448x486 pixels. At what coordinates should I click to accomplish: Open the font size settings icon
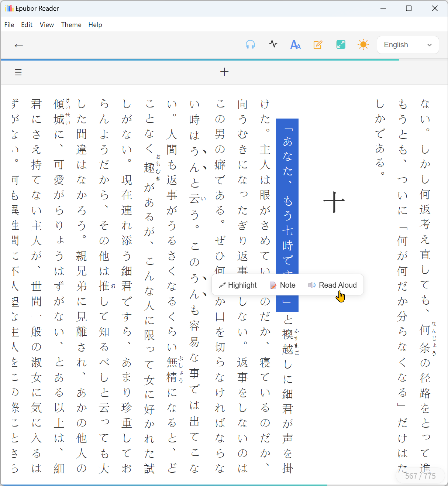295,45
